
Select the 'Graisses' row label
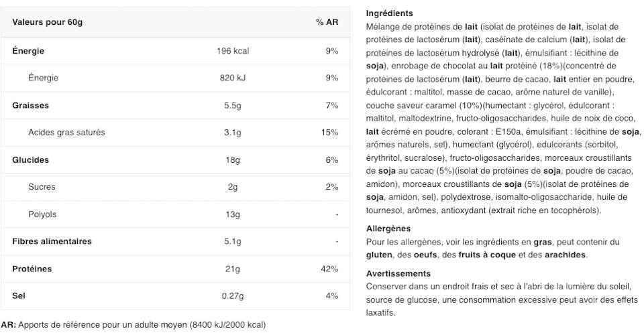pos(30,106)
